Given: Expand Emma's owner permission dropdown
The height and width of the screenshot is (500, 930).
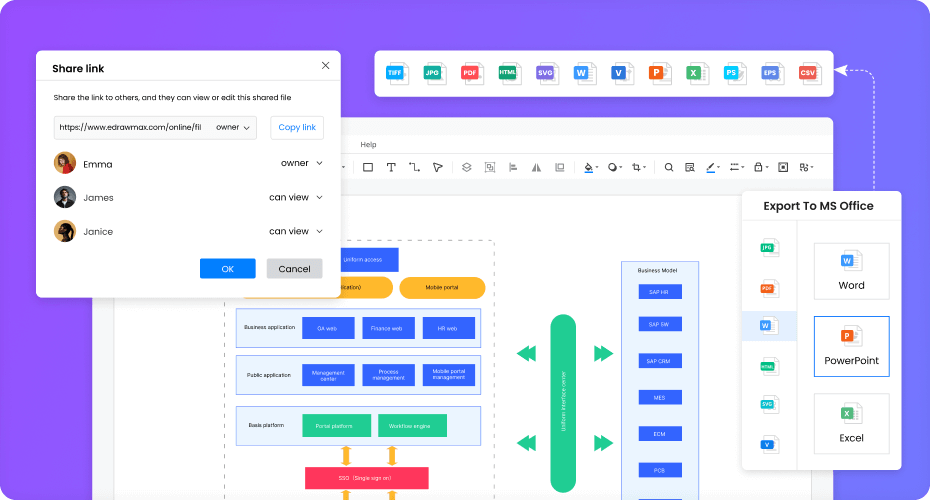Looking at the screenshot, I should tap(301, 163).
